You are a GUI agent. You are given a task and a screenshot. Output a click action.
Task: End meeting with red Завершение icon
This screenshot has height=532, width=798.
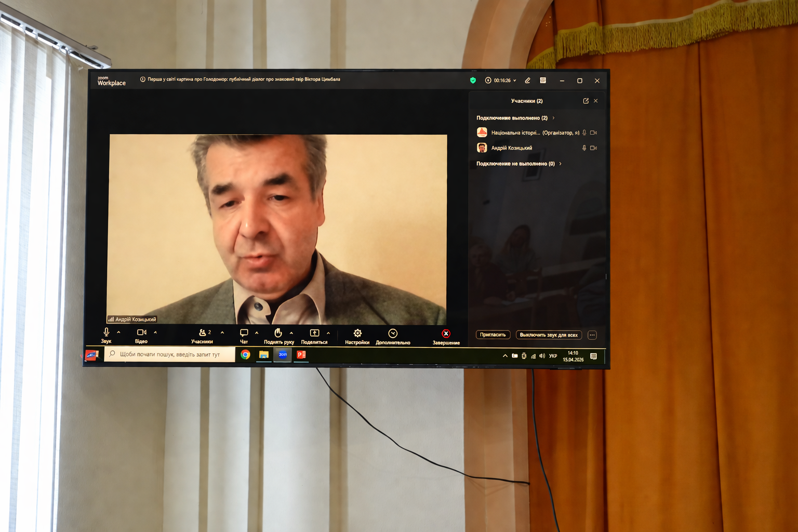446,334
